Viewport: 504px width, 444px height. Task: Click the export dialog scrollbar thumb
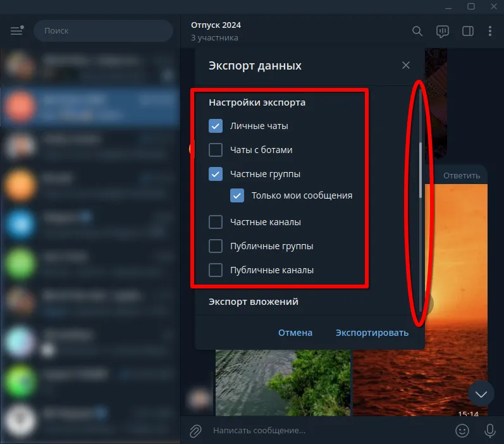[x=421, y=170]
